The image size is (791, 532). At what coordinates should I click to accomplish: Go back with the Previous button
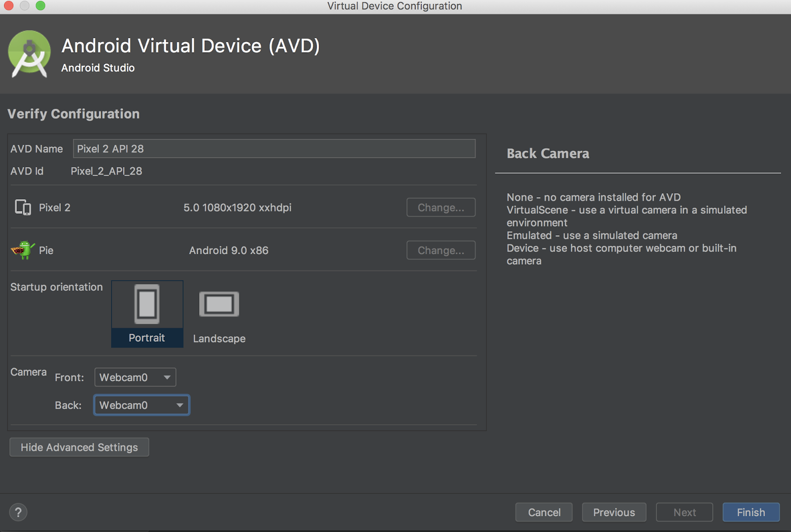(614, 512)
